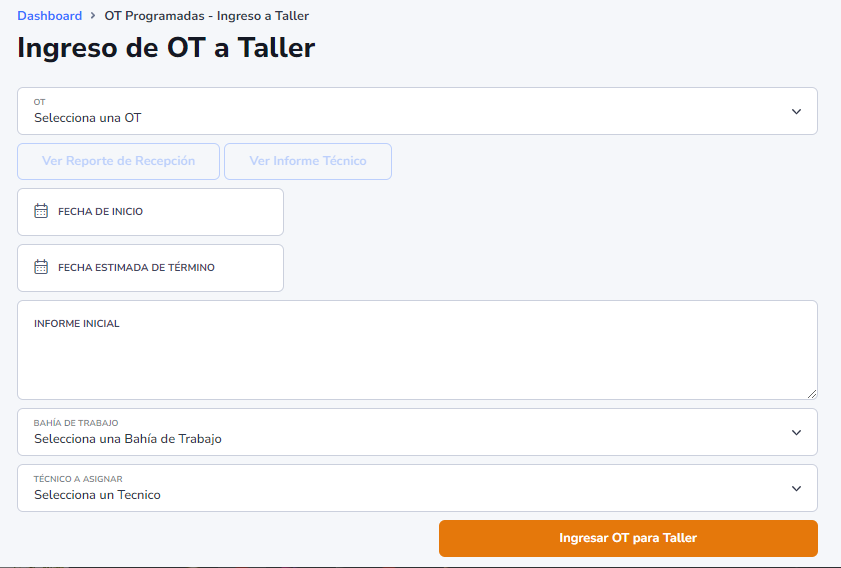Click the 'Ingreso de OT a Taller' page heading
This screenshot has height=568, width=841.
[x=166, y=48]
